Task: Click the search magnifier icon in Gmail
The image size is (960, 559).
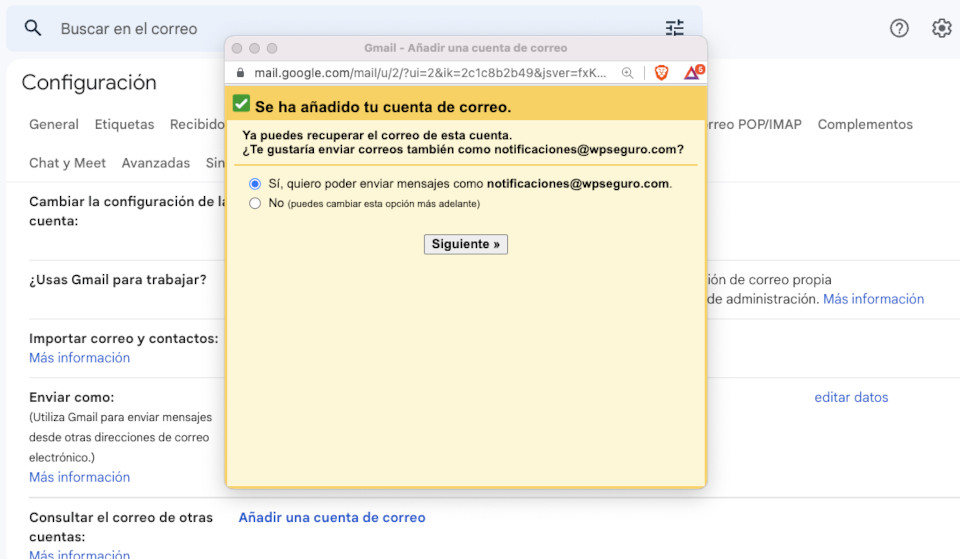Action: (32, 28)
